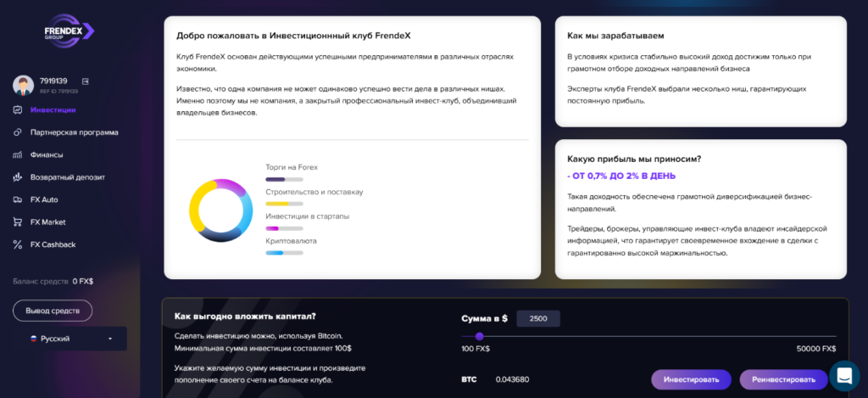Click the Строительство и поставкау progress bar

tap(284, 204)
